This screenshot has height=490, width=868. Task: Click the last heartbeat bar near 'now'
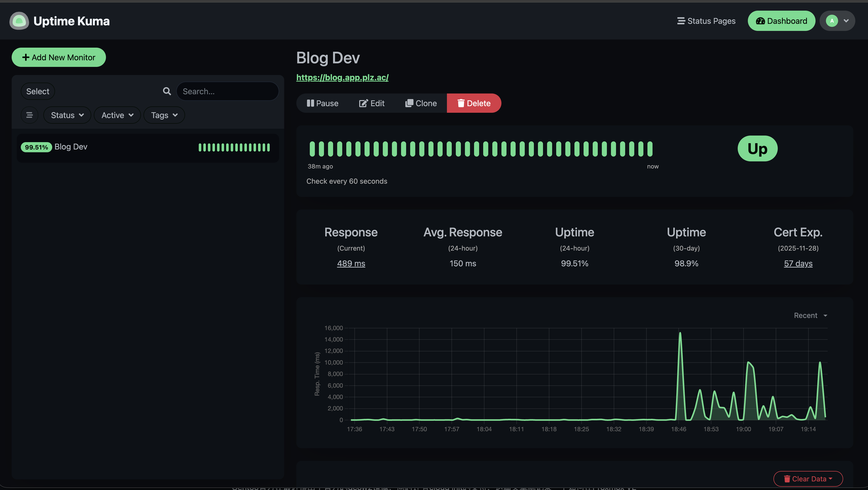point(650,149)
